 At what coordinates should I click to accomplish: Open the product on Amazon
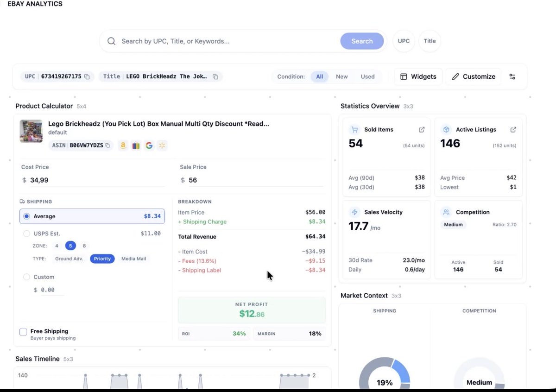[x=123, y=145]
